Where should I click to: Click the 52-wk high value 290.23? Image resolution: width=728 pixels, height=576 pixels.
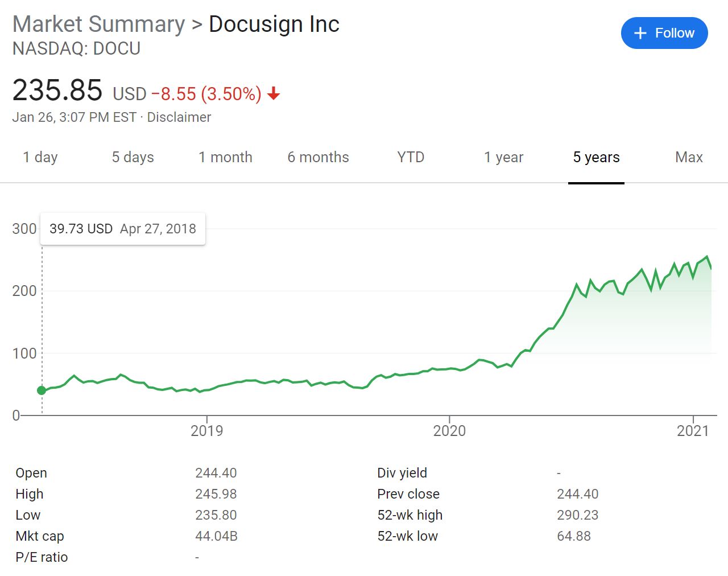click(578, 515)
